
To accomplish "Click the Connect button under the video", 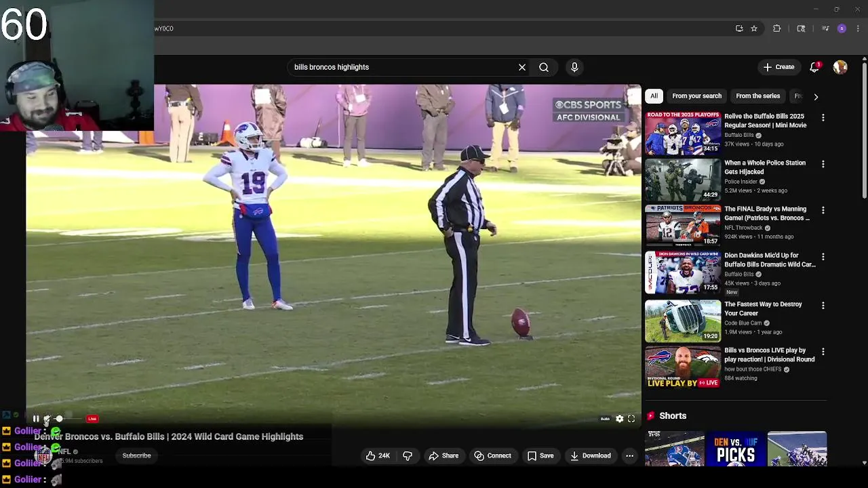I will [493, 455].
